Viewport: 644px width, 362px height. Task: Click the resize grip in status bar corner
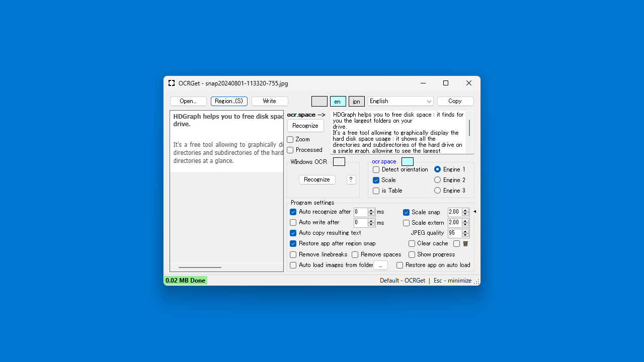click(x=476, y=282)
